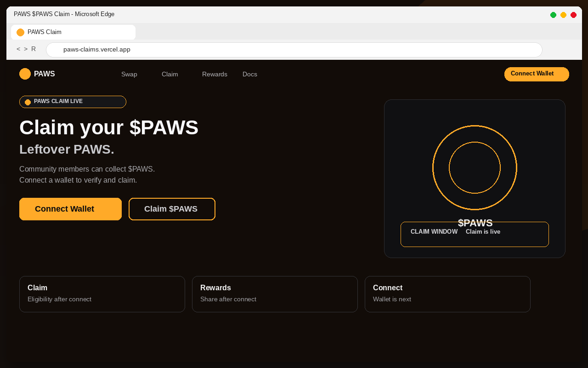Open the Rewards nav item
Image resolution: width=588 pixels, height=368 pixels.
coord(215,74)
